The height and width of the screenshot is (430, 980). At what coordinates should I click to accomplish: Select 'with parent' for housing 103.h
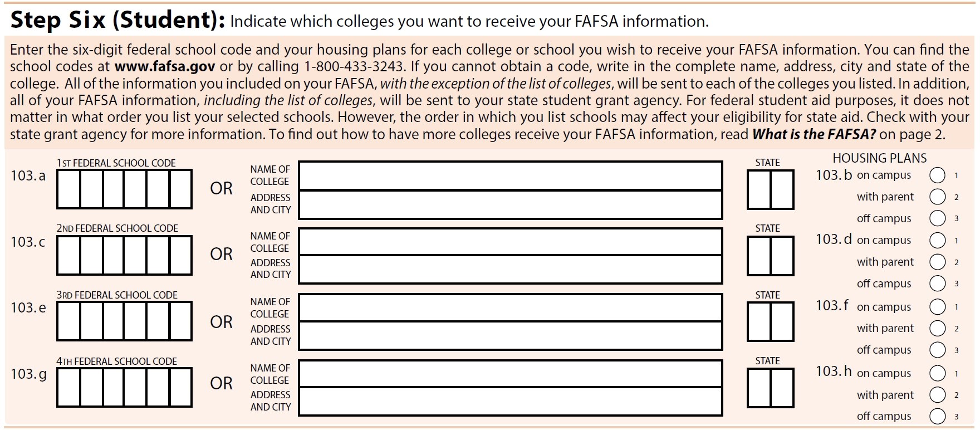[x=938, y=395]
